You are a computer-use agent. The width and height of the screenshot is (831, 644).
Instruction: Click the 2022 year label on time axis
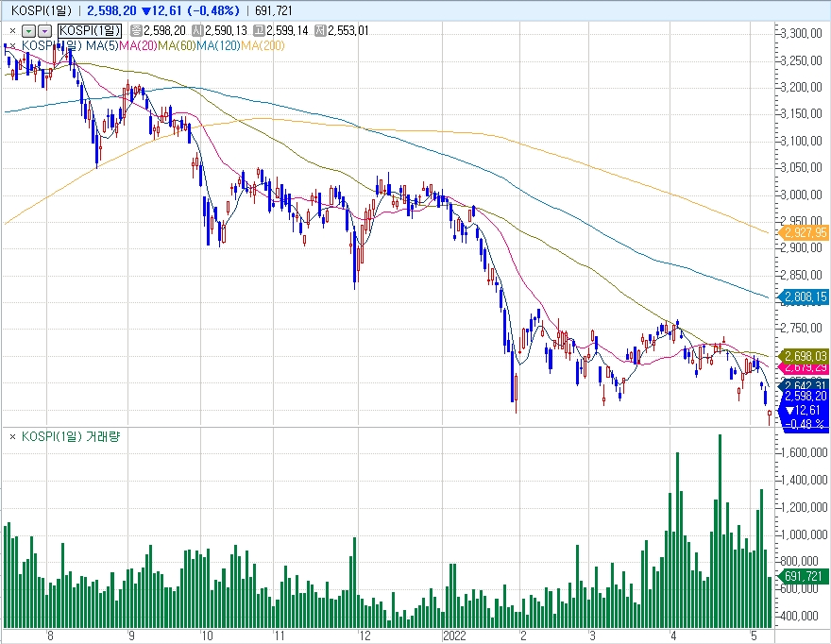tap(454, 636)
